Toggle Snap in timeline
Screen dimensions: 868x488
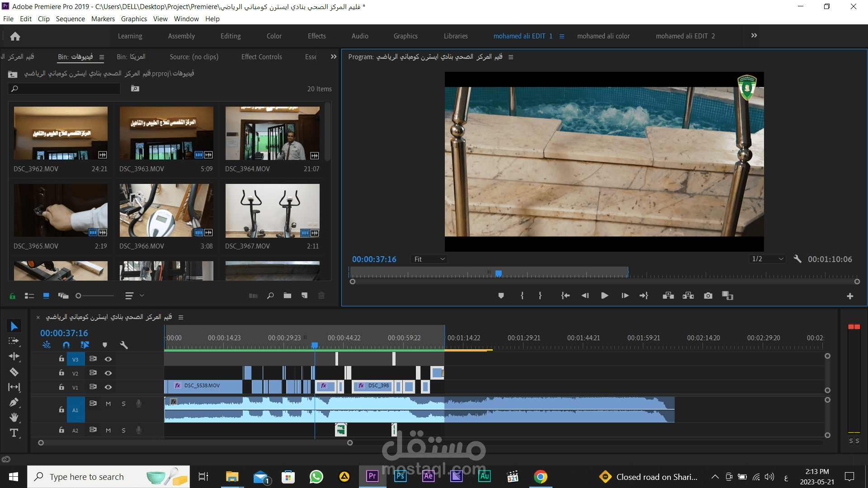click(x=66, y=345)
